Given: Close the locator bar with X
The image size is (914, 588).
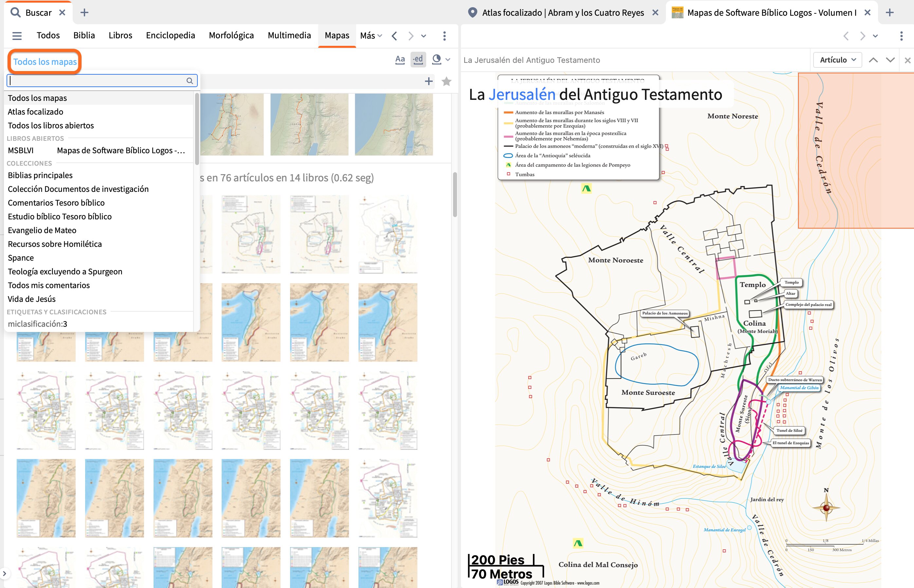Looking at the screenshot, I should tap(907, 60).
